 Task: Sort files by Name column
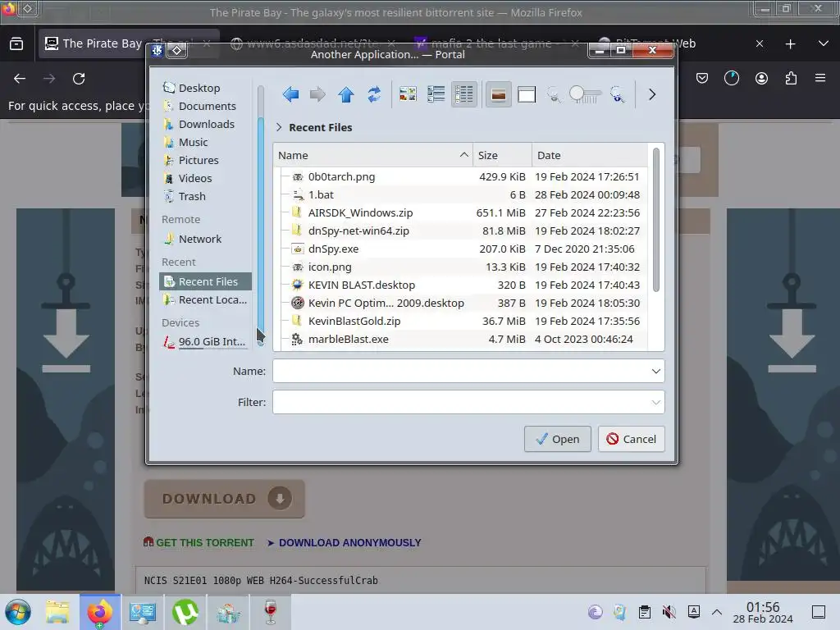[x=373, y=155]
